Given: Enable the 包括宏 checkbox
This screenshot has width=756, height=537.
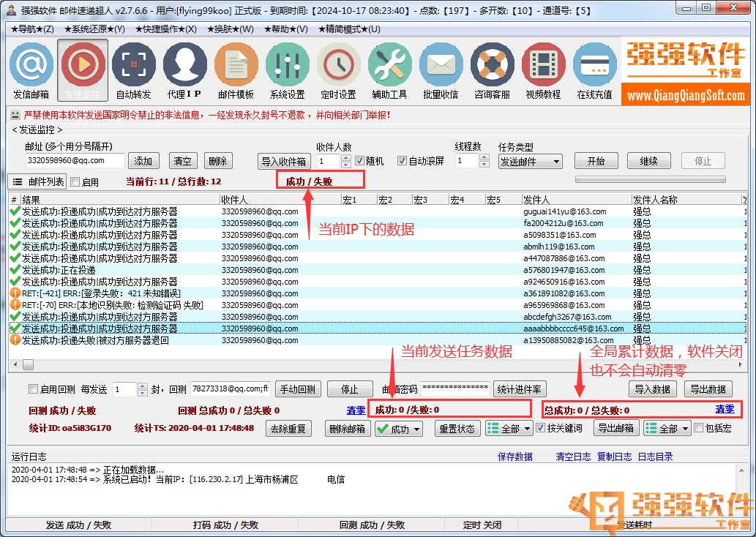Looking at the screenshot, I should (x=698, y=427).
